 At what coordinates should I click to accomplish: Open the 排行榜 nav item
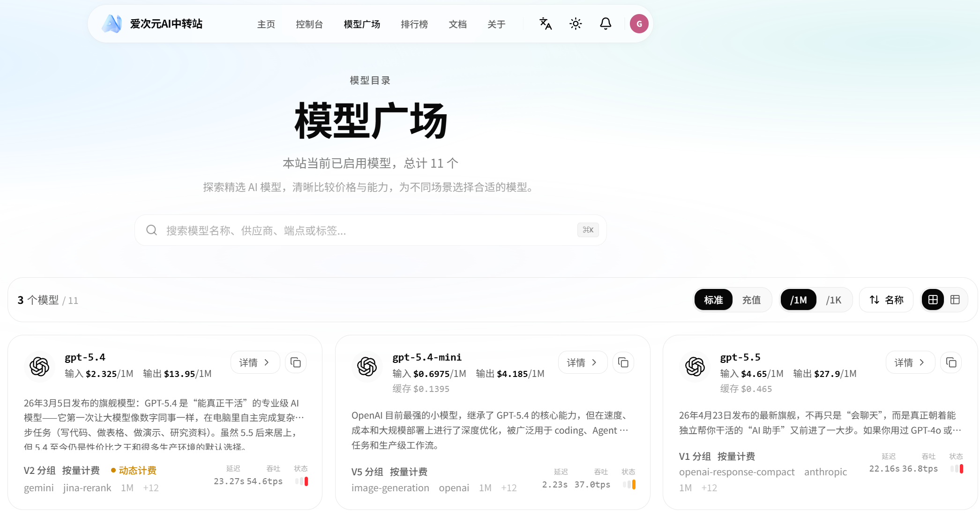pyautogui.click(x=414, y=24)
